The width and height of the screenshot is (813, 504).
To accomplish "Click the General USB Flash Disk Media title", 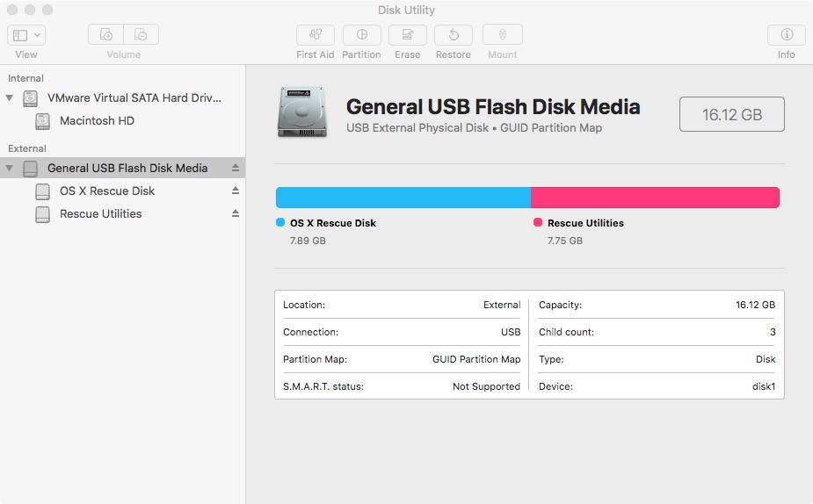I will click(493, 107).
